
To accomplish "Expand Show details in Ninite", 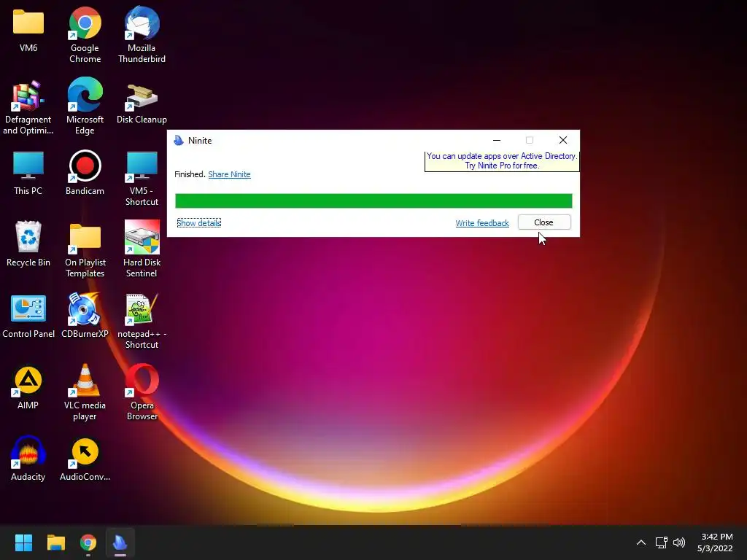I will point(198,223).
